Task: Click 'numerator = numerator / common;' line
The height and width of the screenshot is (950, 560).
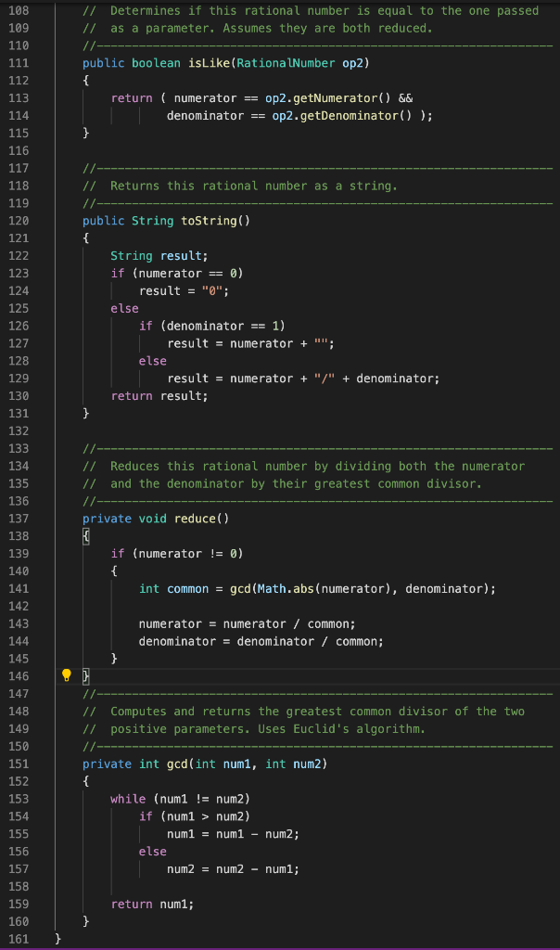Action: (x=247, y=624)
